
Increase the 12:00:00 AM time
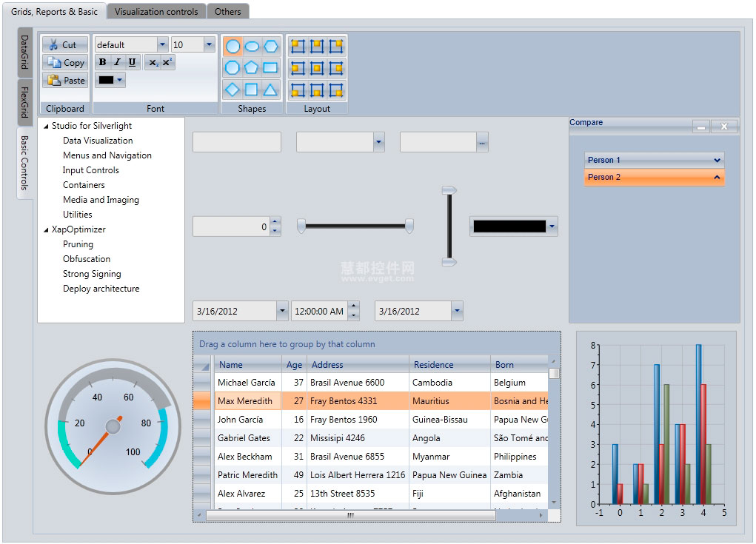354,306
